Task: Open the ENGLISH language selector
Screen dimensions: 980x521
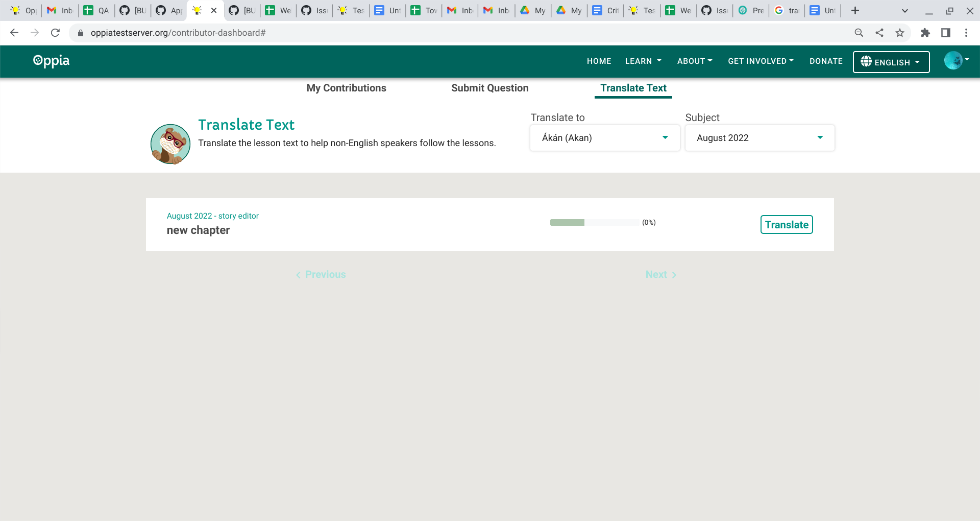Action: 891,62
